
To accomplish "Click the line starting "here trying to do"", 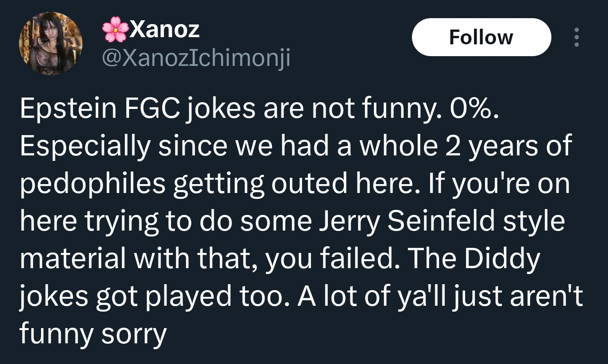I will (x=292, y=221).
